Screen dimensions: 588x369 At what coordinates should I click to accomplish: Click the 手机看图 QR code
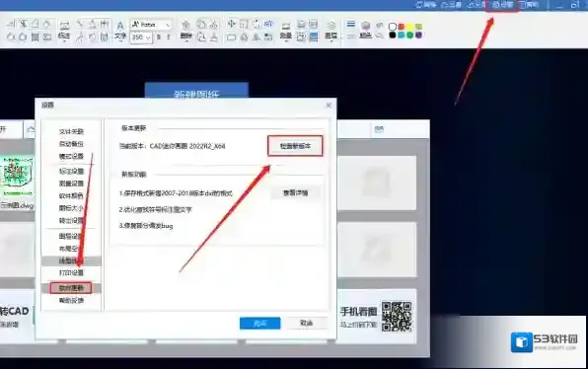click(397, 317)
